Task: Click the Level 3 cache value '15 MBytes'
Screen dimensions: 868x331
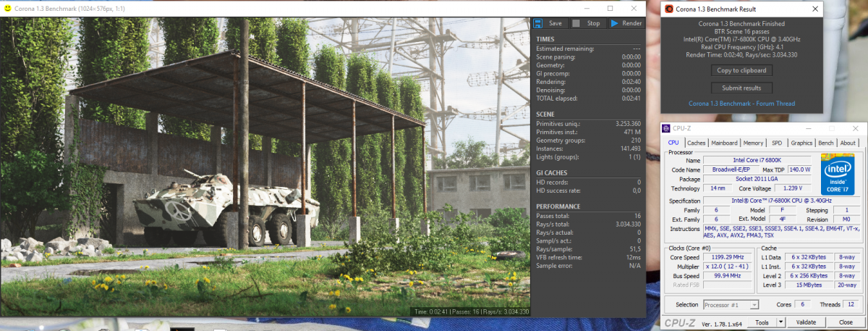Action: (x=809, y=285)
